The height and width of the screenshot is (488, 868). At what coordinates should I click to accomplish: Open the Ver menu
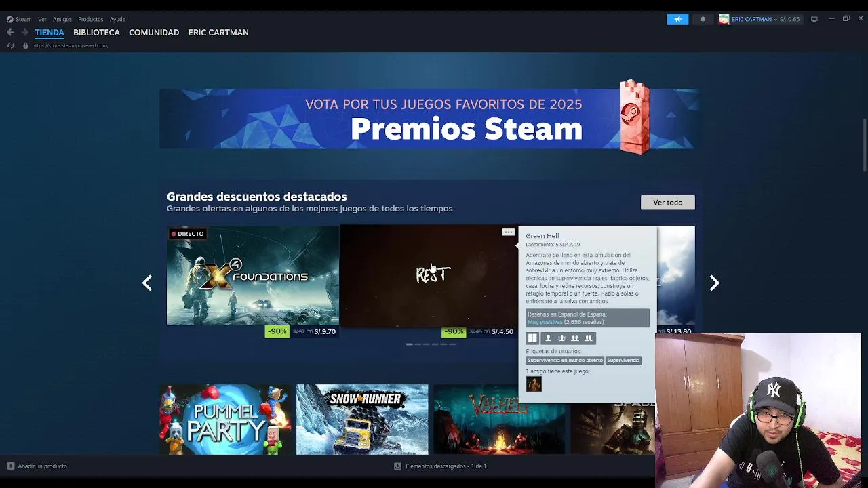pyautogui.click(x=42, y=19)
